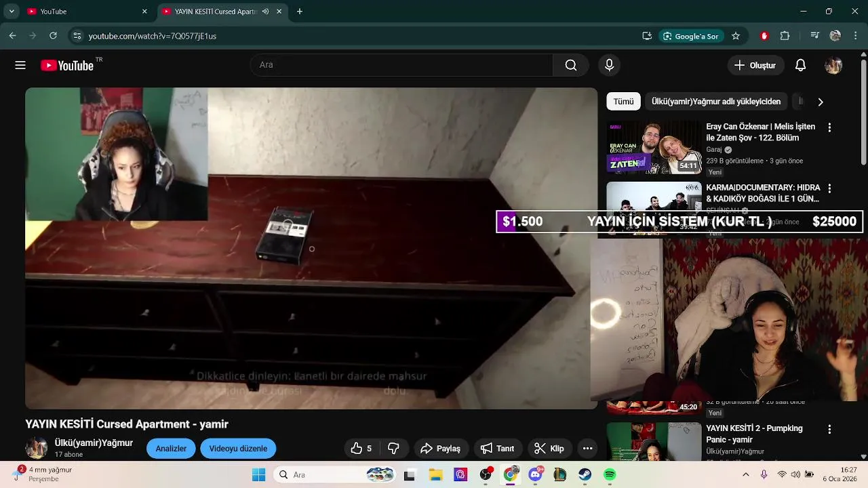Reload the page
Viewport: 868px width, 488px height.
pos(53,36)
